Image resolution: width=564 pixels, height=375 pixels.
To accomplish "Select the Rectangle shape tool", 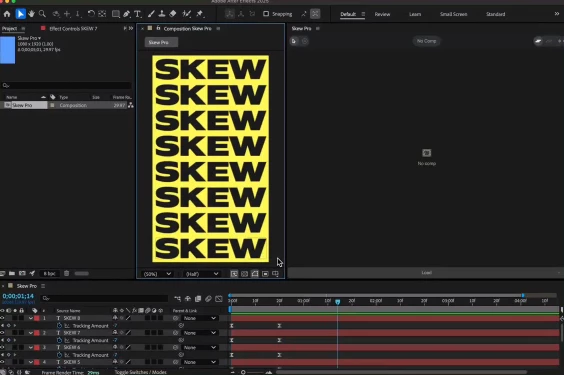I will coord(115,14).
